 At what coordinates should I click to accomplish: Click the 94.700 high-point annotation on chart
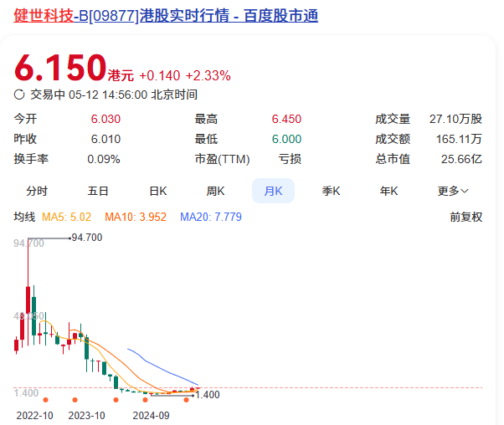87,238
